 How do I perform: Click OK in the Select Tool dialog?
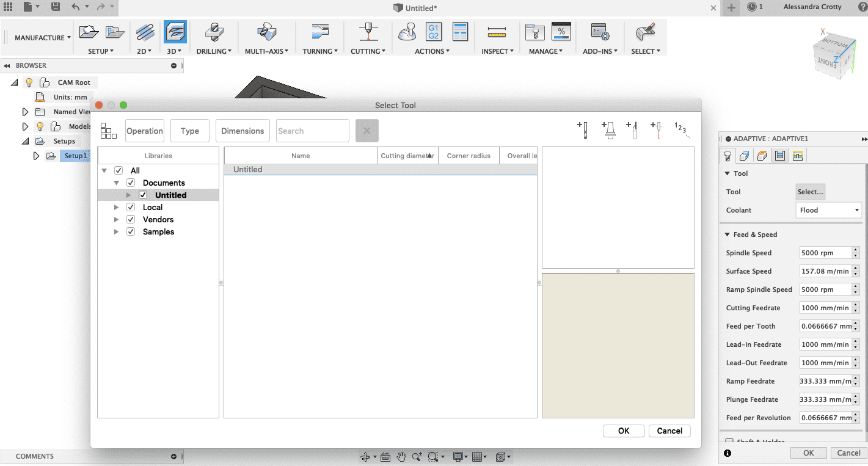click(624, 431)
